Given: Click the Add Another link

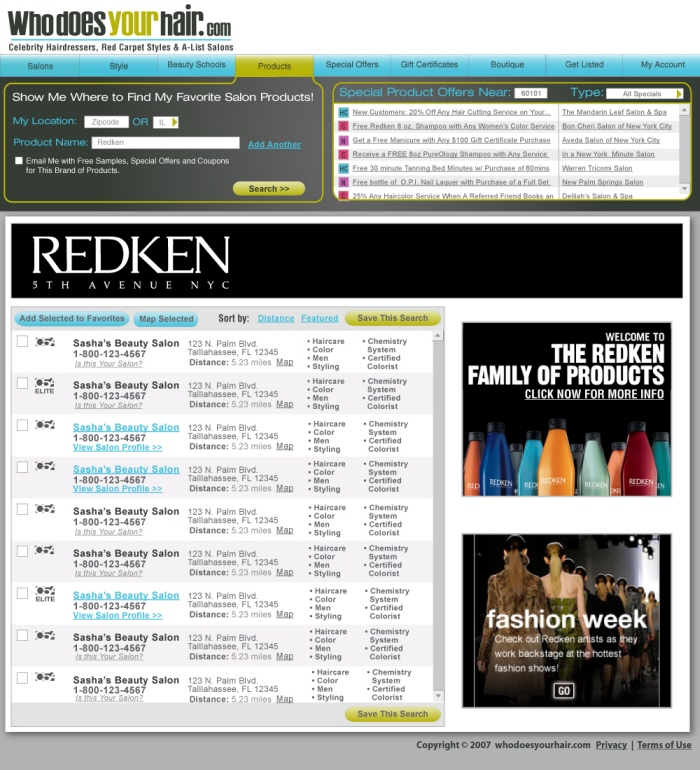Looking at the screenshot, I should click(x=274, y=144).
